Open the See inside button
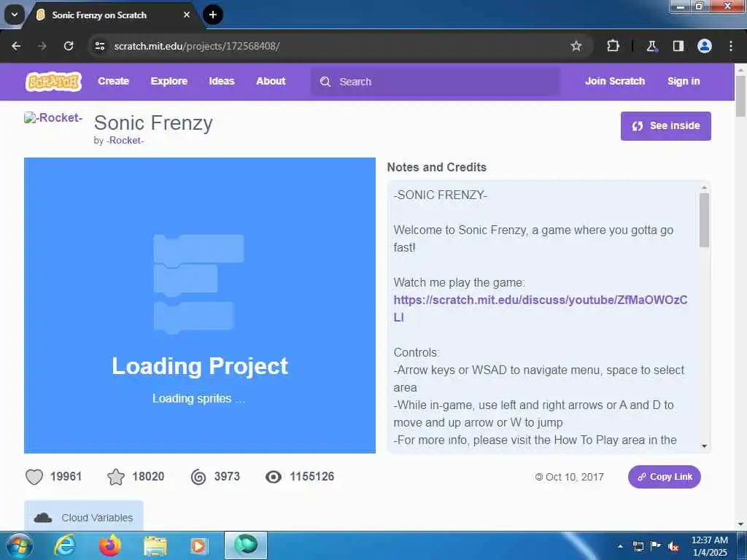The image size is (747, 560). click(665, 126)
